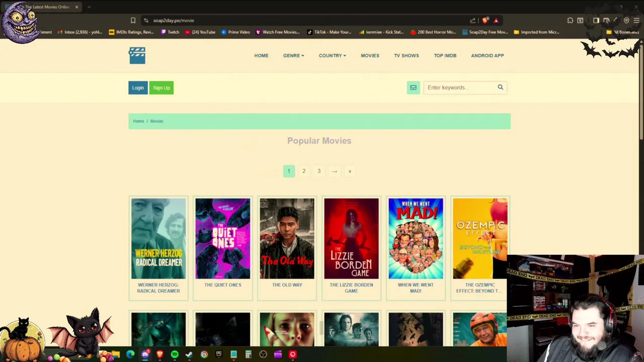
Task: Open When We Went MAD! poster
Action: tap(416, 238)
